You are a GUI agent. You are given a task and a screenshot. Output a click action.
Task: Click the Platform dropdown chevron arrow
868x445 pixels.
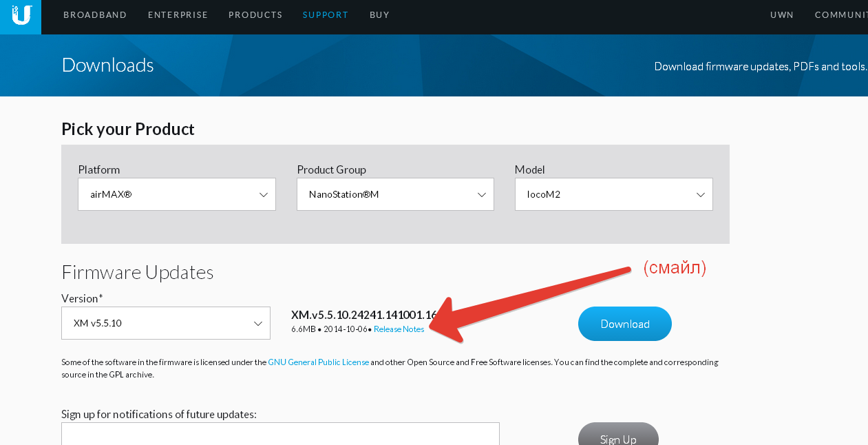(x=264, y=195)
